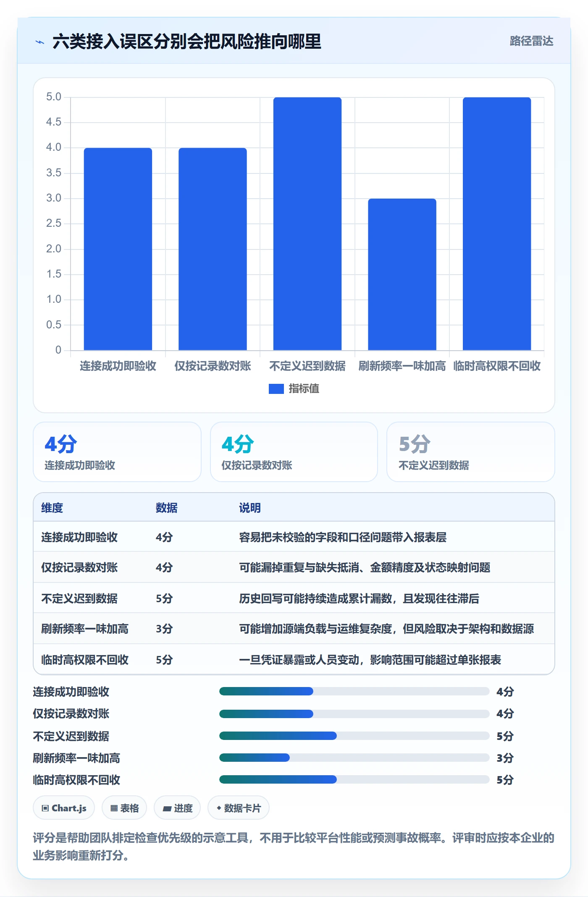Select the 进度 tag chip

point(177,808)
